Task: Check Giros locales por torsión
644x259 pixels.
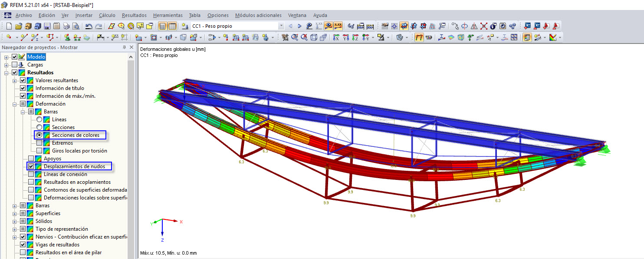Action: tap(39, 151)
